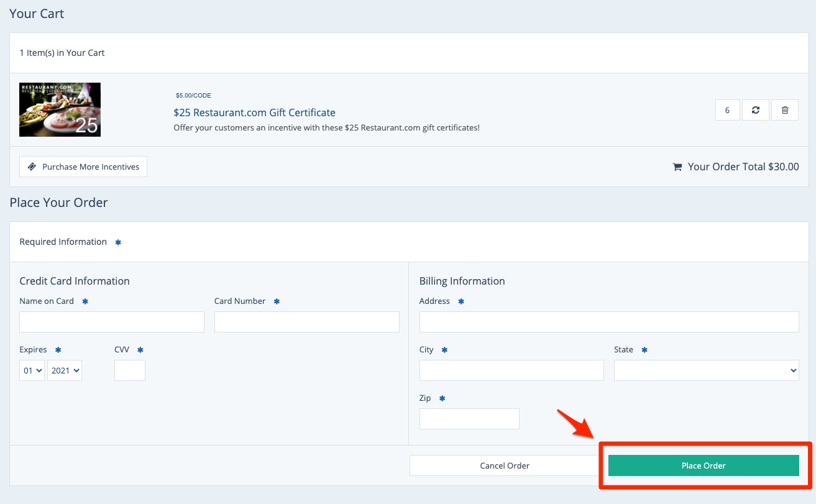Click the billing Address field
The height and width of the screenshot is (504, 816).
pyautogui.click(x=609, y=322)
